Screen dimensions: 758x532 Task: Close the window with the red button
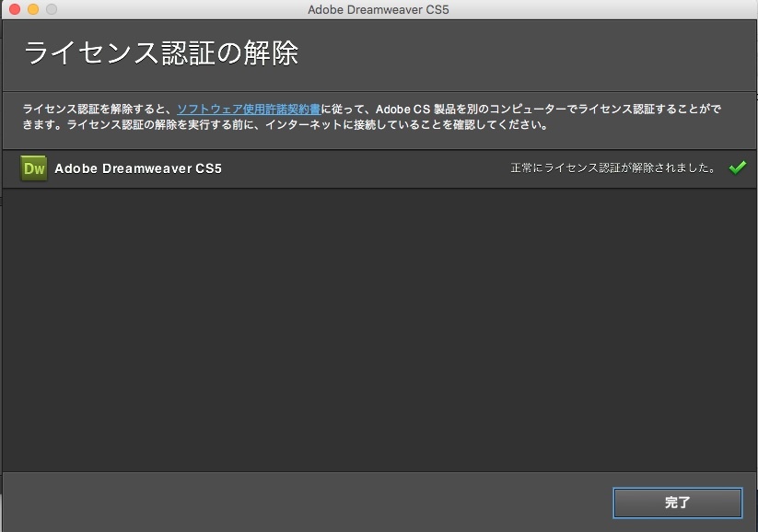coord(15,9)
